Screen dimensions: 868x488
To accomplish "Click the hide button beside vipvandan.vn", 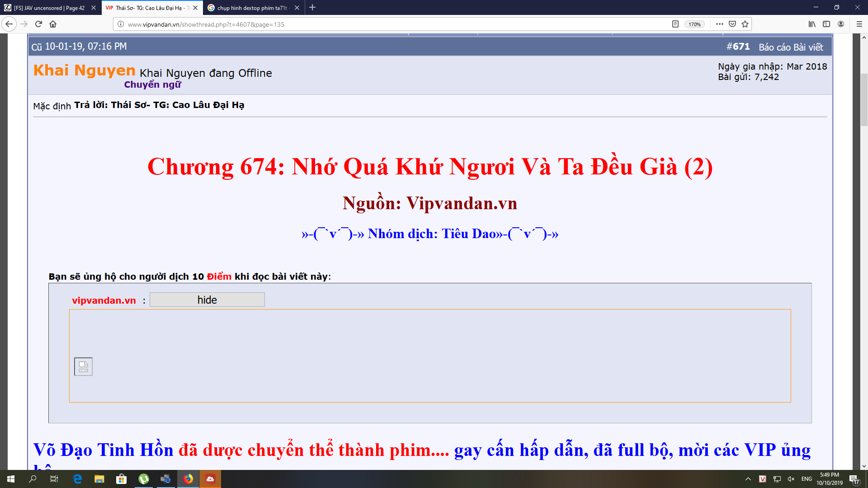I will pyautogui.click(x=207, y=300).
